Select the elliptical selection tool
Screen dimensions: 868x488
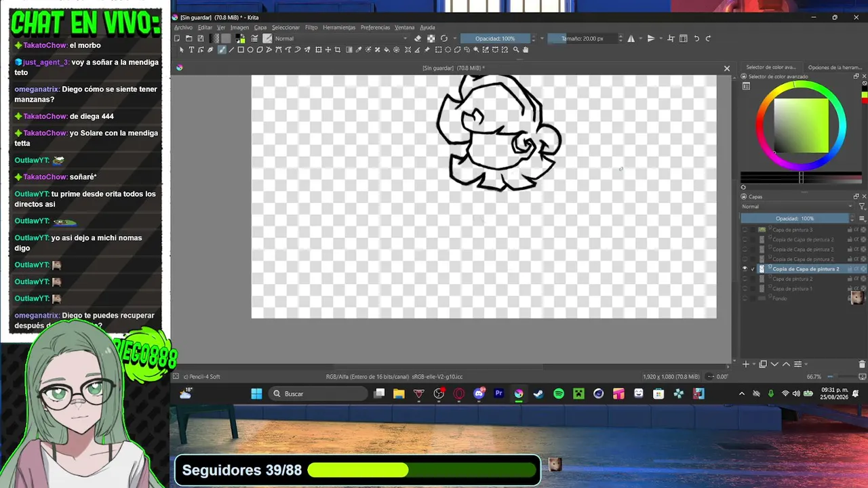tap(448, 49)
